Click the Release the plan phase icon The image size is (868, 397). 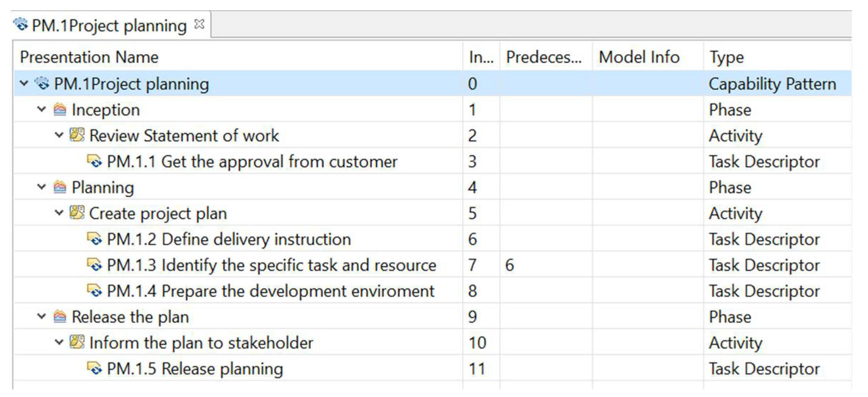[60, 317]
